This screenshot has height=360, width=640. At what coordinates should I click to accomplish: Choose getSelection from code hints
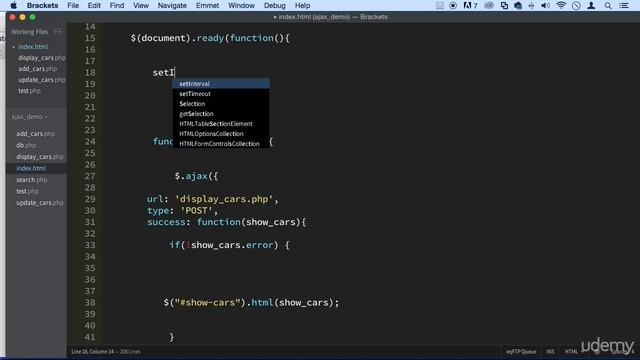[x=221, y=113]
